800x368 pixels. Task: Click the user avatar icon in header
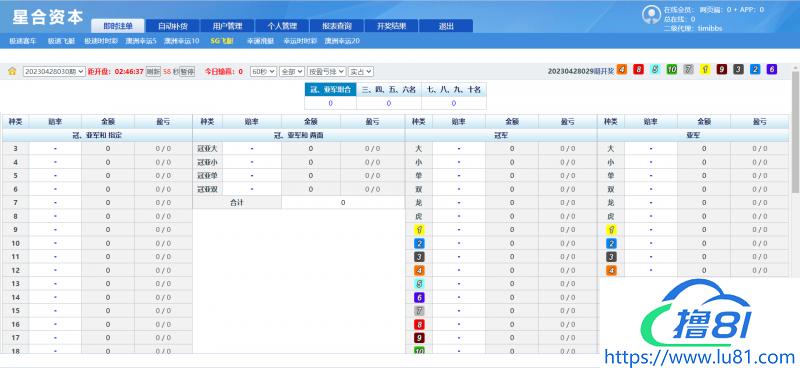pos(651,15)
